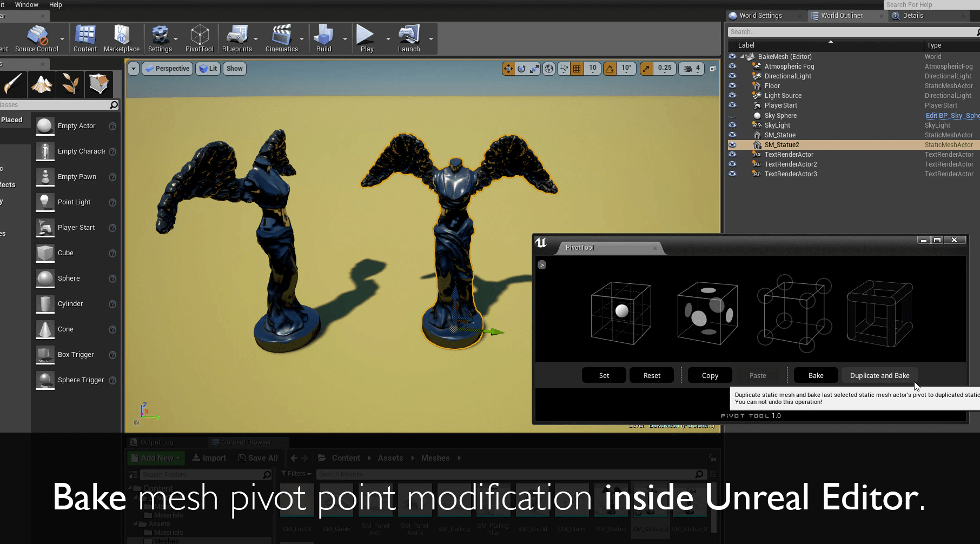Launch PivotTool from the main toolbar
Image resolution: width=980 pixels, height=544 pixels.
200,38
